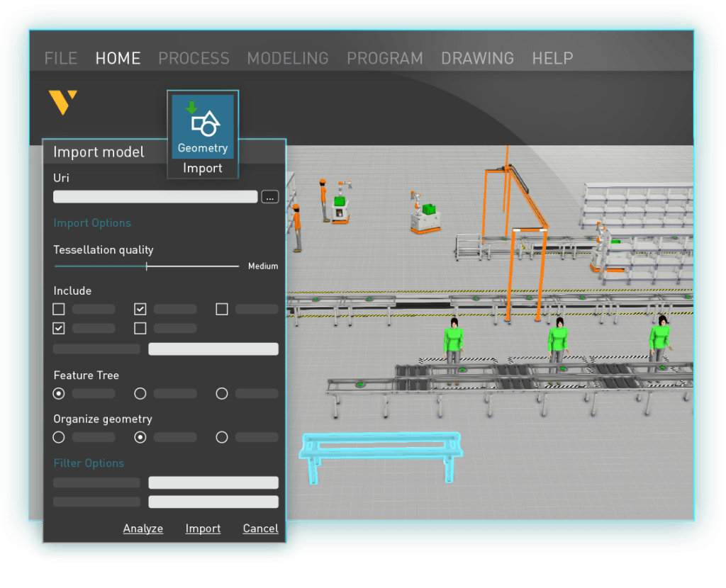The image size is (726, 588).
Task: Collapse the Filter Options section
Action: tap(89, 463)
